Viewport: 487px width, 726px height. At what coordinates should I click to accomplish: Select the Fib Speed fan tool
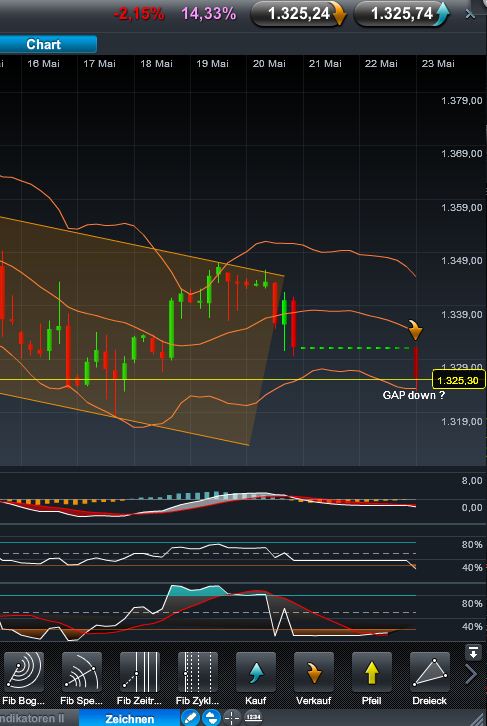[82, 672]
